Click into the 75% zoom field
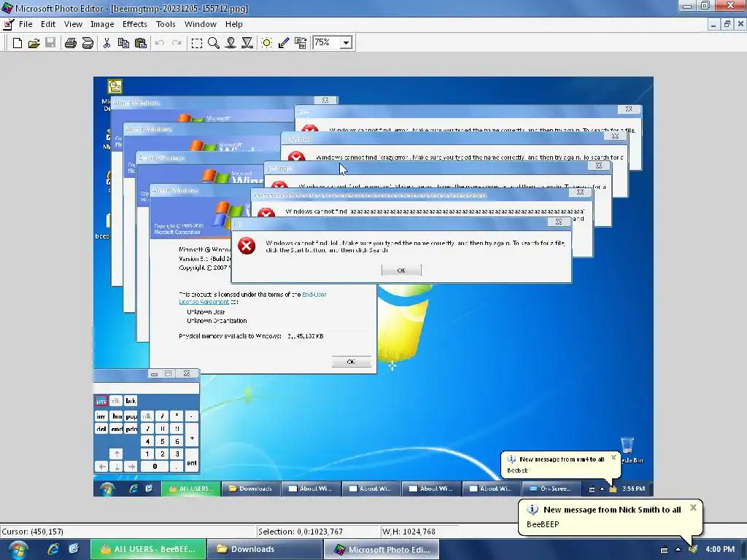The height and width of the screenshot is (560, 747). (326, 43)
